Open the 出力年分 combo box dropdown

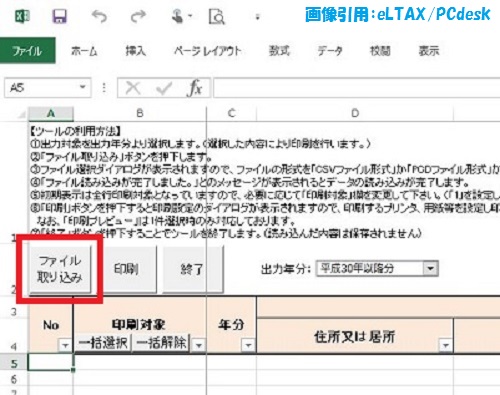[430, 268]
